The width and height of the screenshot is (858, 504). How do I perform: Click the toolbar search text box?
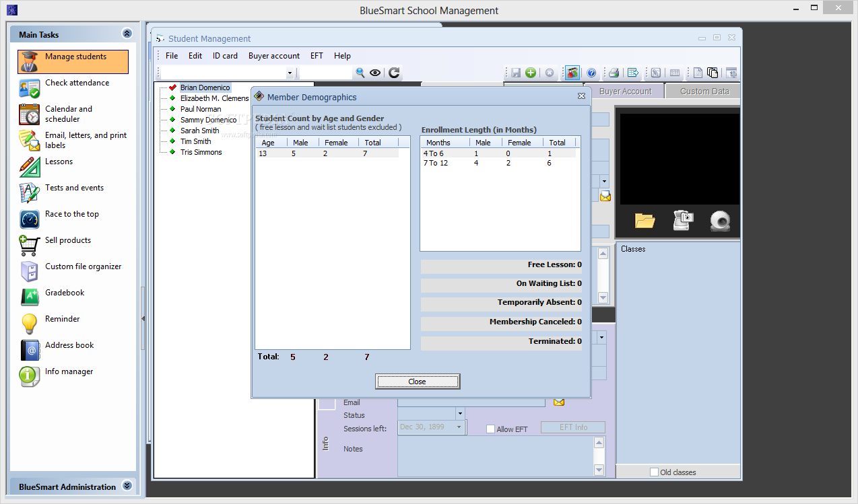(325, 73)
